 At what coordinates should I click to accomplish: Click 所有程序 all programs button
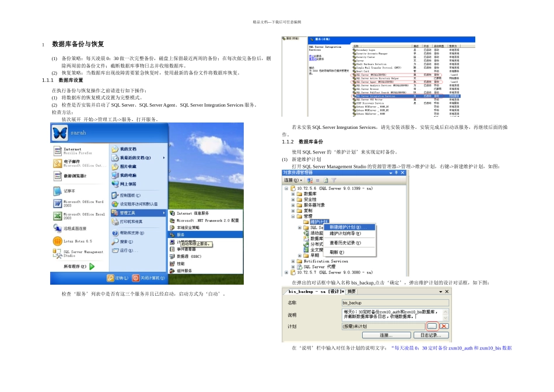pos(79,266)
